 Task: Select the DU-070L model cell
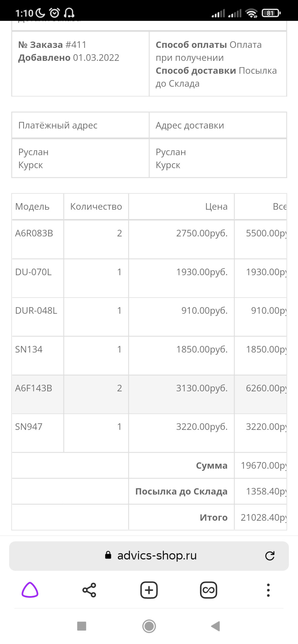tap(38, 278)
